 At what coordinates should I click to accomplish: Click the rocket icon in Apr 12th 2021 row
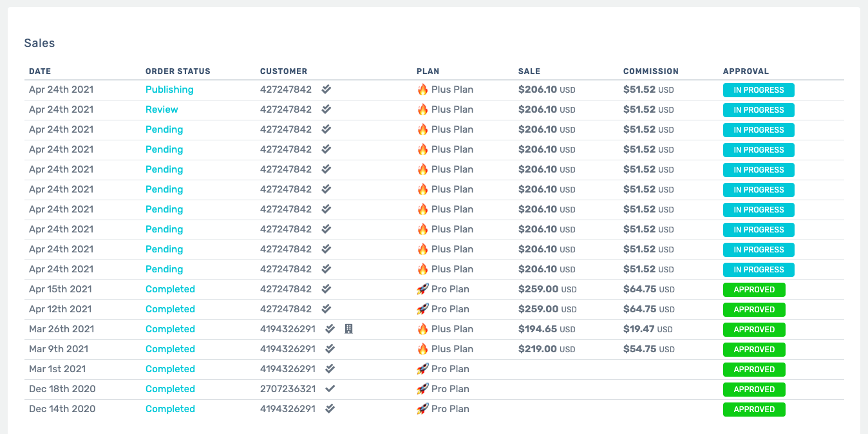coord(422,309)
